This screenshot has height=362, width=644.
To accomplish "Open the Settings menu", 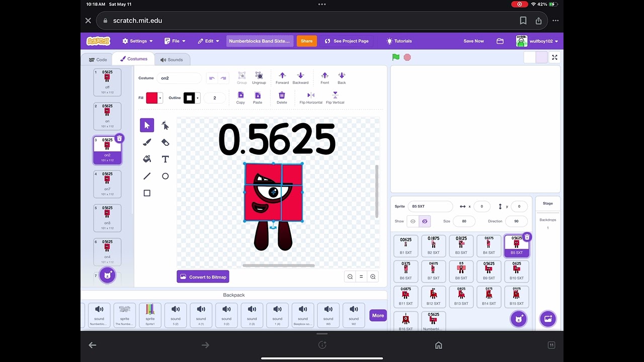I will tap(137, 41).
